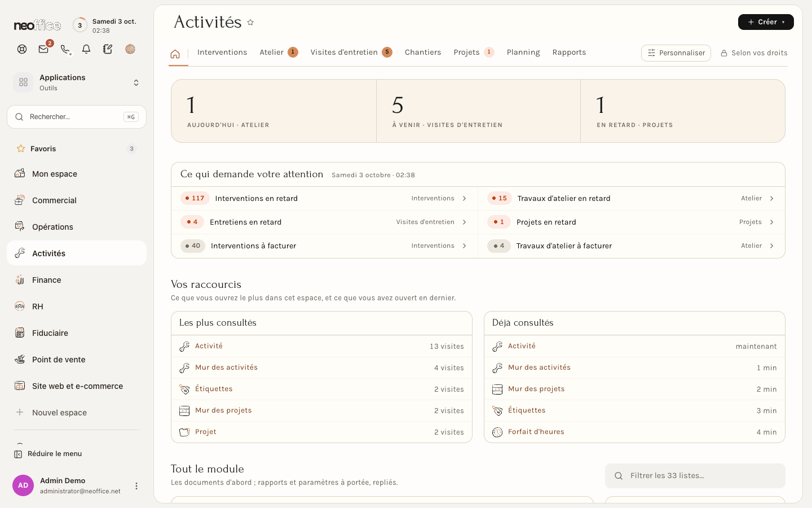The width and height of the screenshot is (812, 508).
Task: Open the À venir Visites d'entretien card
Action: [x=478, y=111]
